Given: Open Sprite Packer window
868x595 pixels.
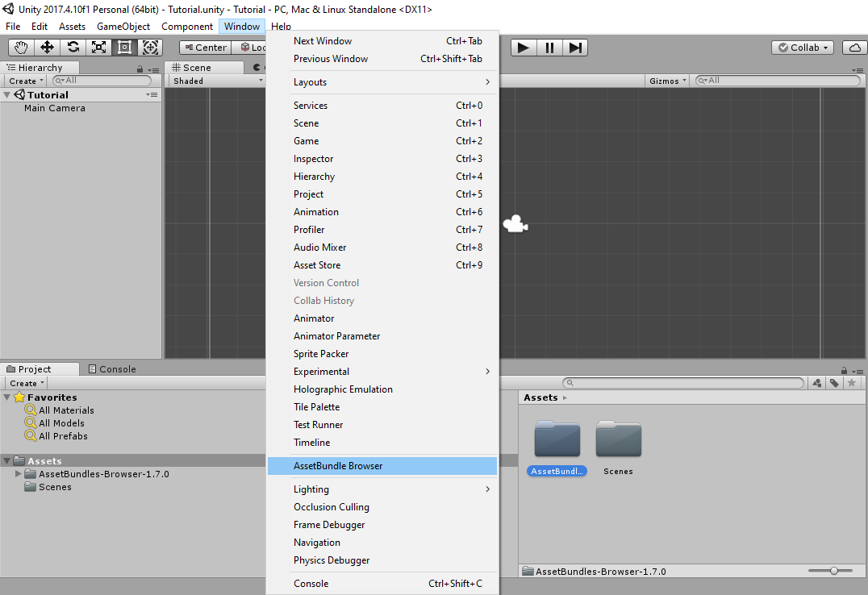Looking at the screenshot, I should [382, 354].
